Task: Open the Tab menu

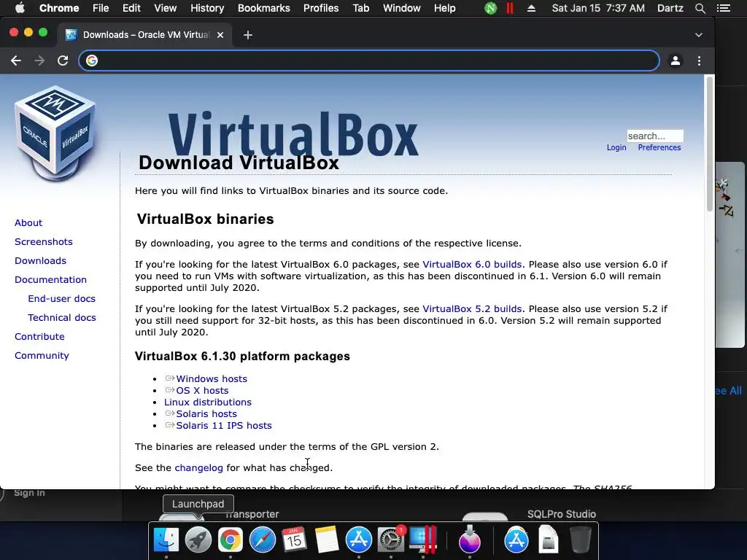Action: [x=360, y=8]
